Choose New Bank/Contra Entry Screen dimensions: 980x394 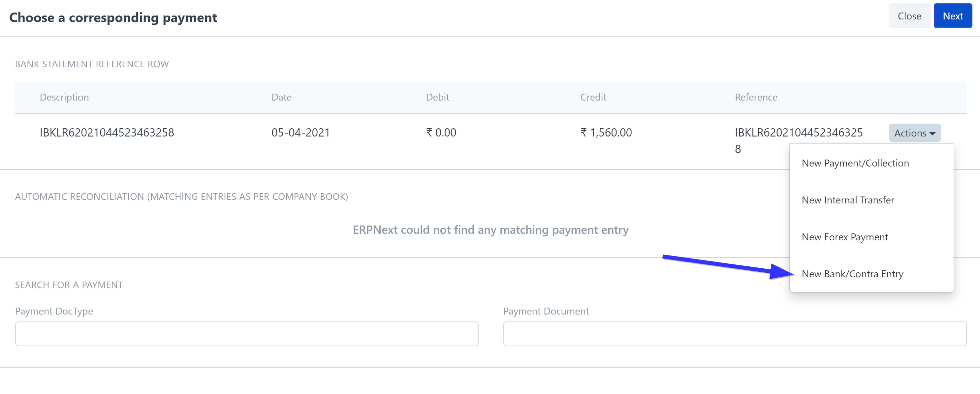852,274
